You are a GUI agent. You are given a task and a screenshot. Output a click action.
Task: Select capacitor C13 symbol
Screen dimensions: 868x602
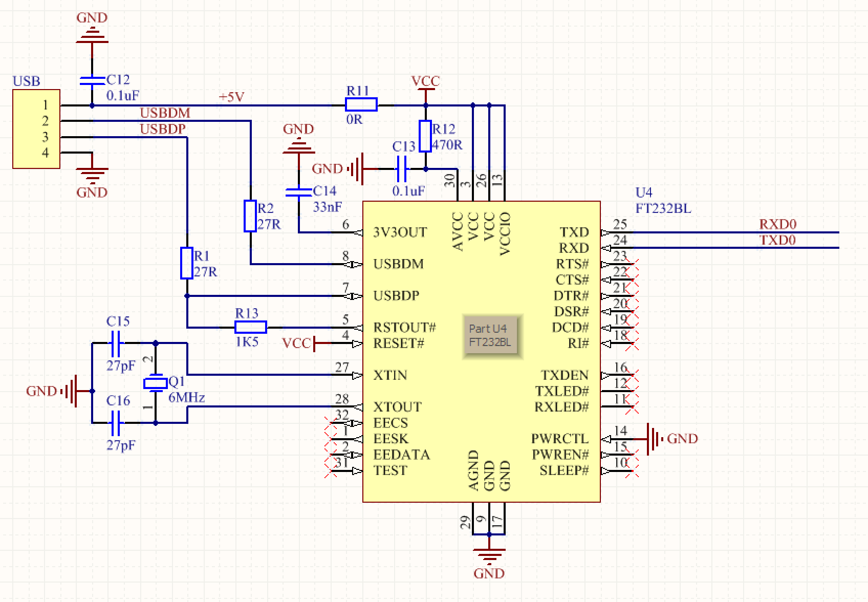point(403,168)
